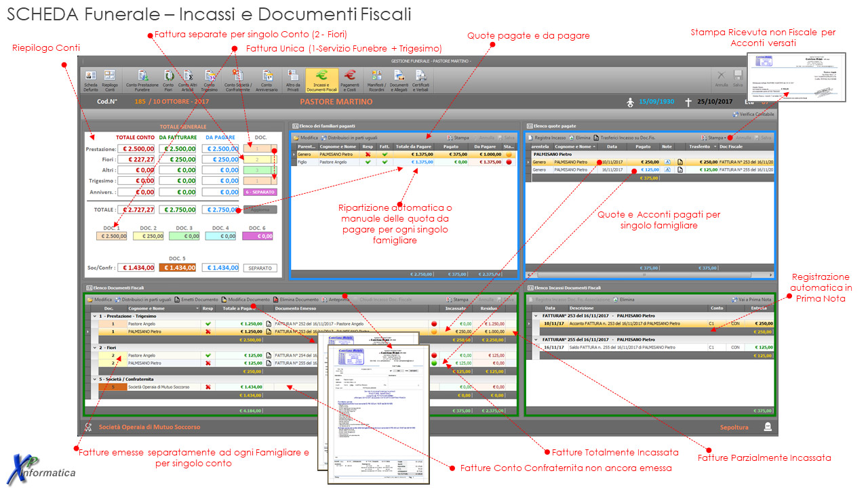Image resolution: width=868 pixels, height=488 pixels.
Task: Click the Totale Conto field for Prestazione
Action: click(x=136, y=148)
